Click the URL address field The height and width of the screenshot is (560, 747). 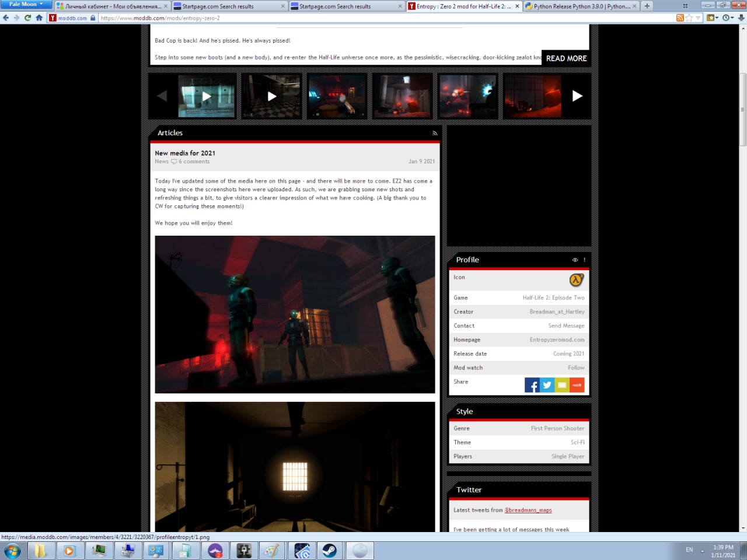(385, 18)
